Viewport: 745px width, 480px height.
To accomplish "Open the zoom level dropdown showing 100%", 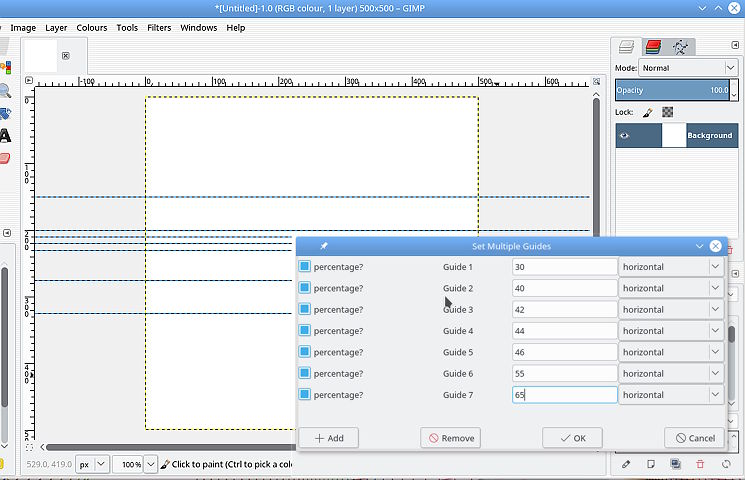I will click(x=151, y=464).
